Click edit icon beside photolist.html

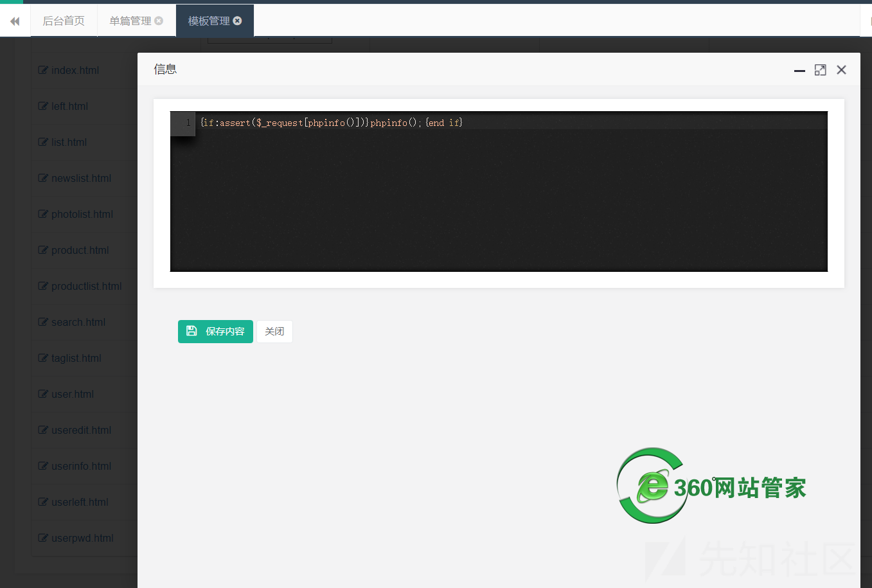43,214
